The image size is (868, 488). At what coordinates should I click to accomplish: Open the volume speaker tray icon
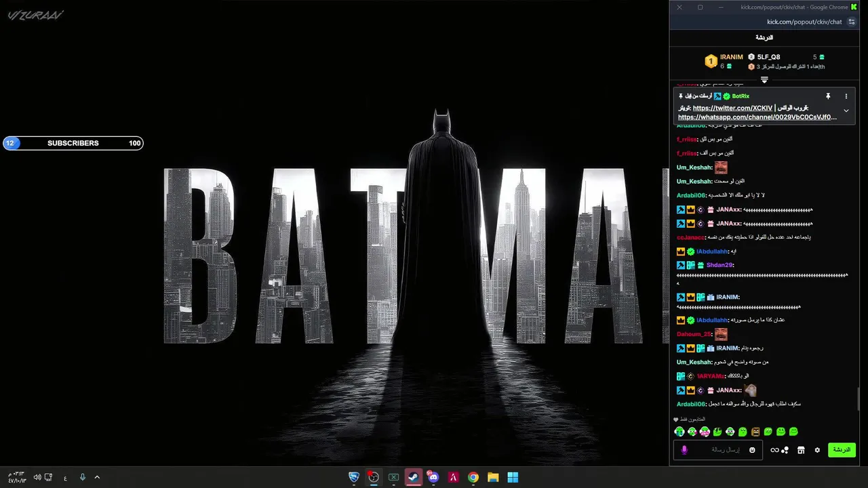pos(37,477)
